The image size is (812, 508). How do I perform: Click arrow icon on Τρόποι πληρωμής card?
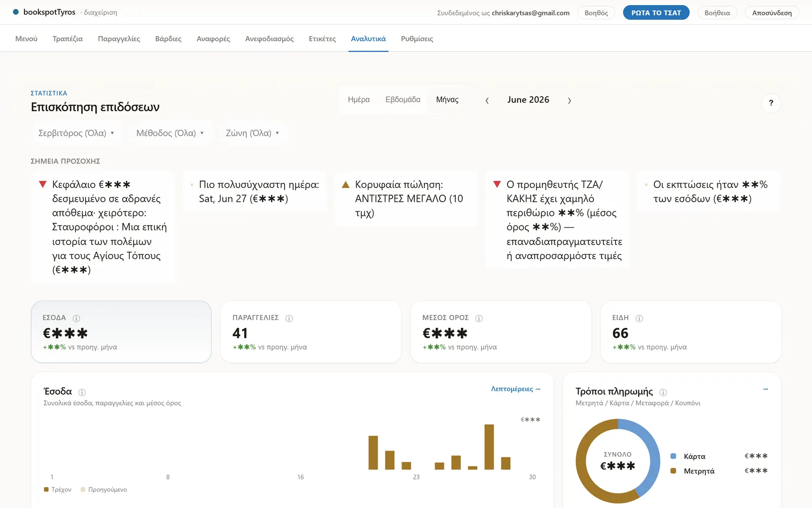[765, 389]
